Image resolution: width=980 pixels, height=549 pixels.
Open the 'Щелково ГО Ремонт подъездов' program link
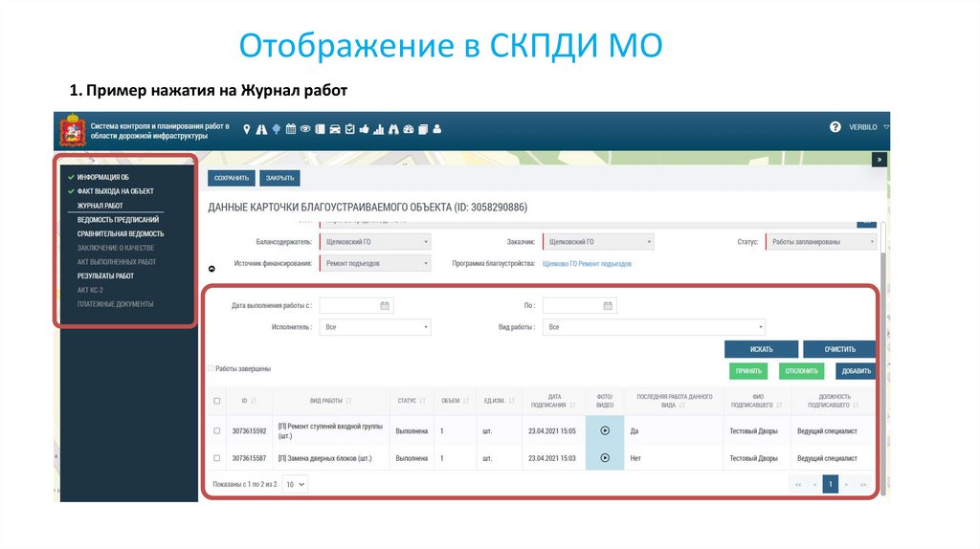(587, 264)
